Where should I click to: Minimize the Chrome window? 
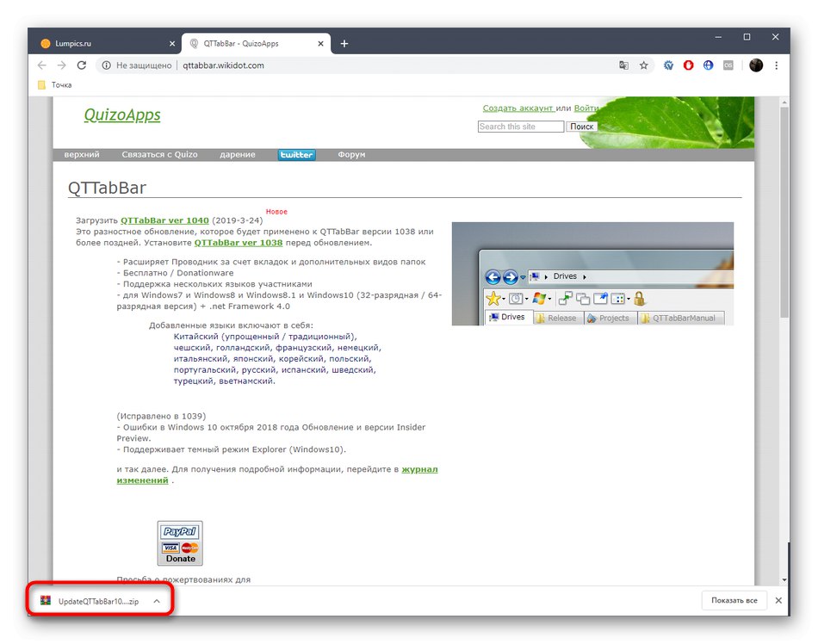click(718, 37)
